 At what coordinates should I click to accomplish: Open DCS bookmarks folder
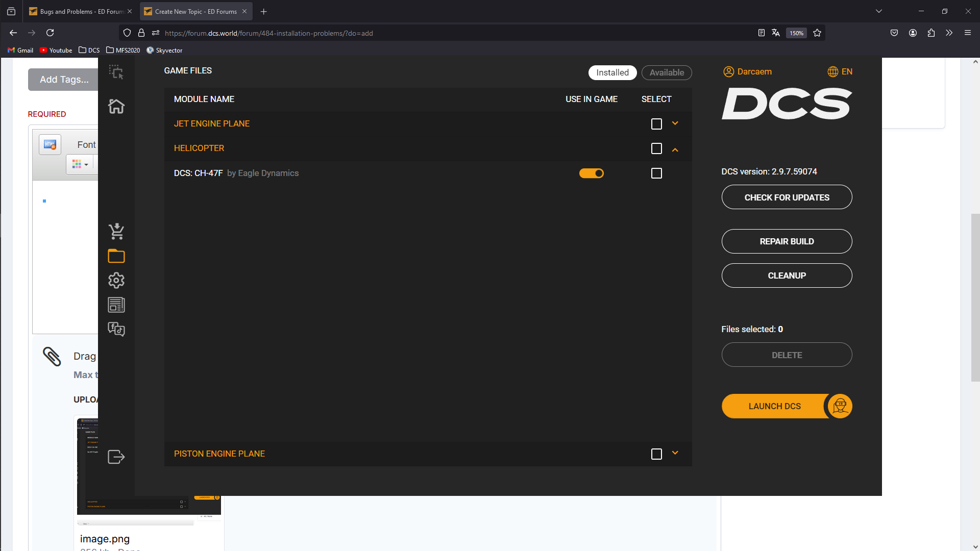[89, 50]
